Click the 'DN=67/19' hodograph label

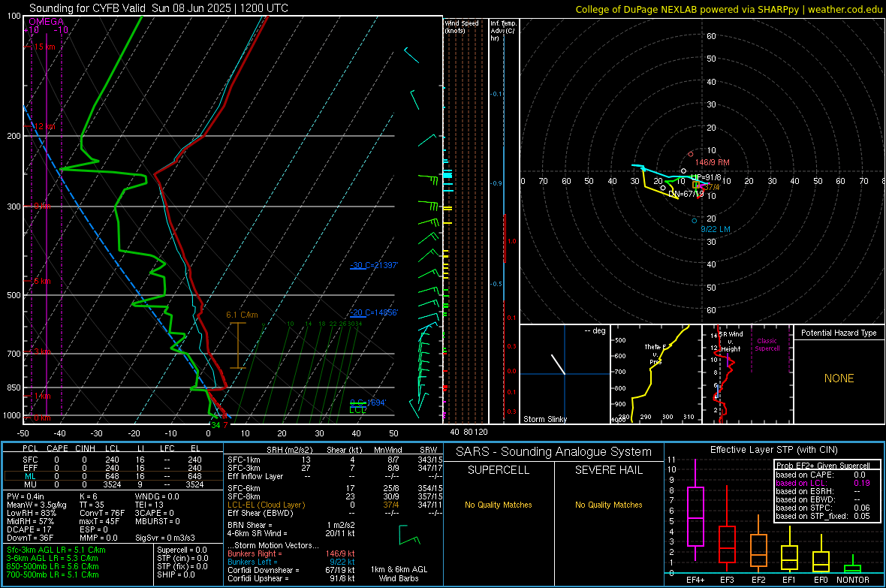coord(686,194)
